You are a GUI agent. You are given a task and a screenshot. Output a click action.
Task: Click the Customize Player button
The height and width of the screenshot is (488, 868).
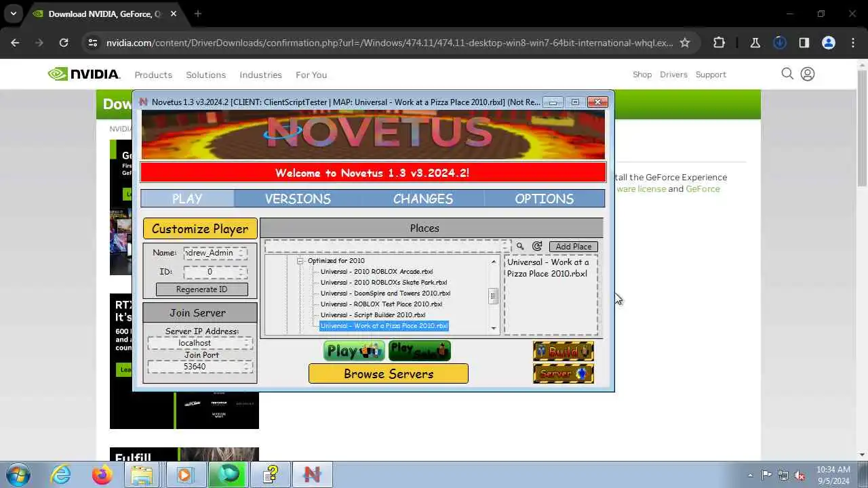pyautogui.click(x=200, y=228)
